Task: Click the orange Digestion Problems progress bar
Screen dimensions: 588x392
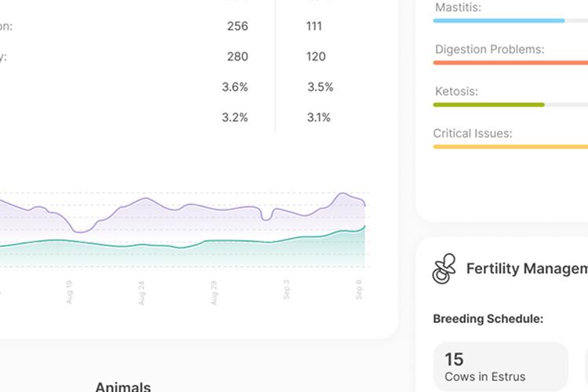Action: click(510, 63)
